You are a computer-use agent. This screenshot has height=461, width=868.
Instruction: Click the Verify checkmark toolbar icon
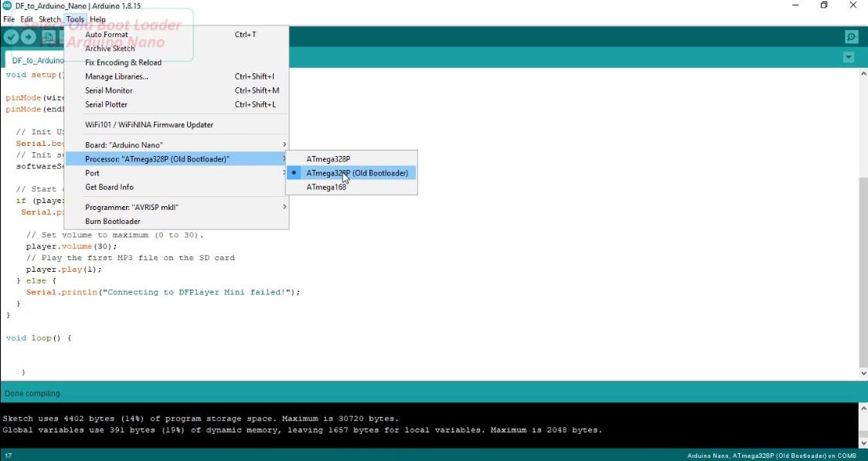tap(12, 37)
